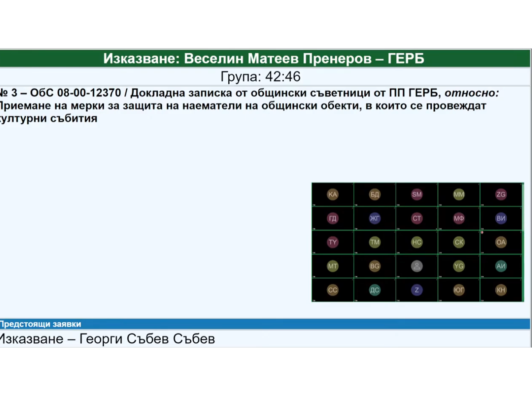The height and width of the screenshot is (399, 532).
Task: Select the МФ participant avatar
Action: click(x=459, y=218)
